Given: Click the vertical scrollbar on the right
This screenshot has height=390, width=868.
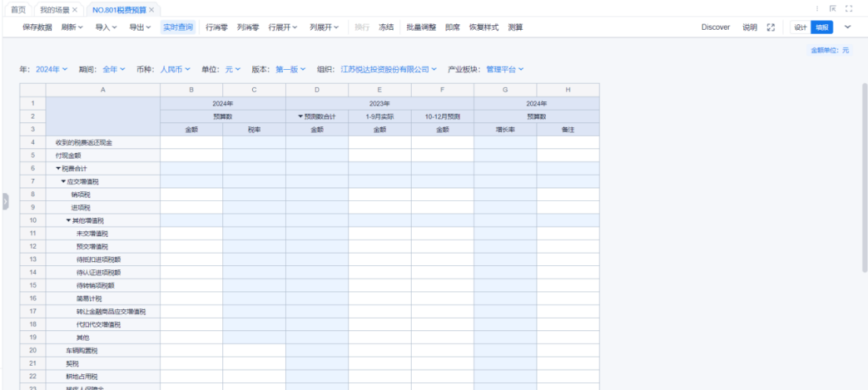Looking at the screenshot, I should coord(863,173).
